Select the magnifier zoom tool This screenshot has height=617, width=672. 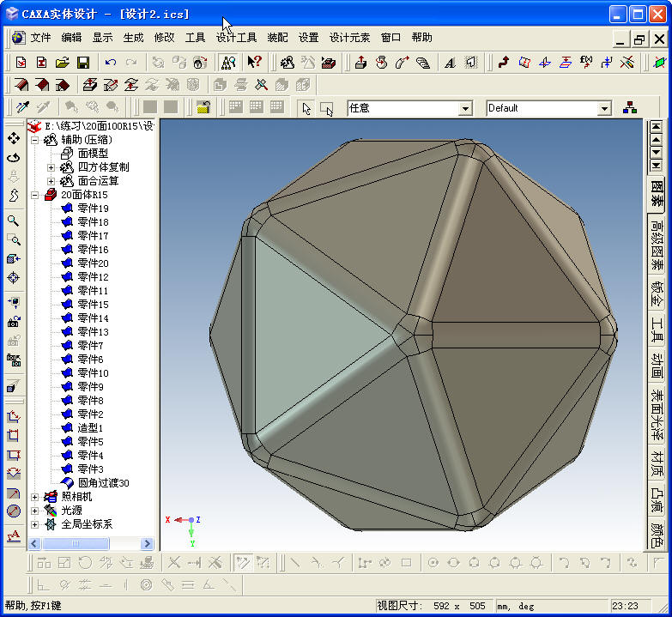13,221
